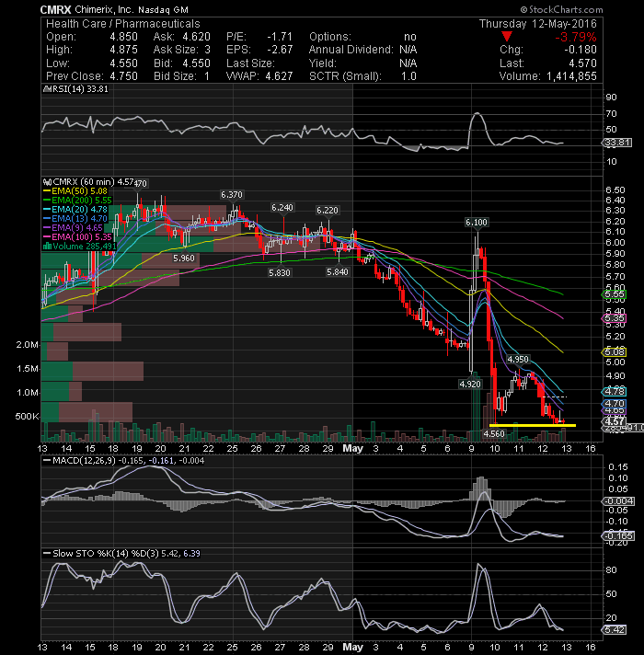Click the 5.840 low price label
The image size is (644, 655).
click(338, 272)
